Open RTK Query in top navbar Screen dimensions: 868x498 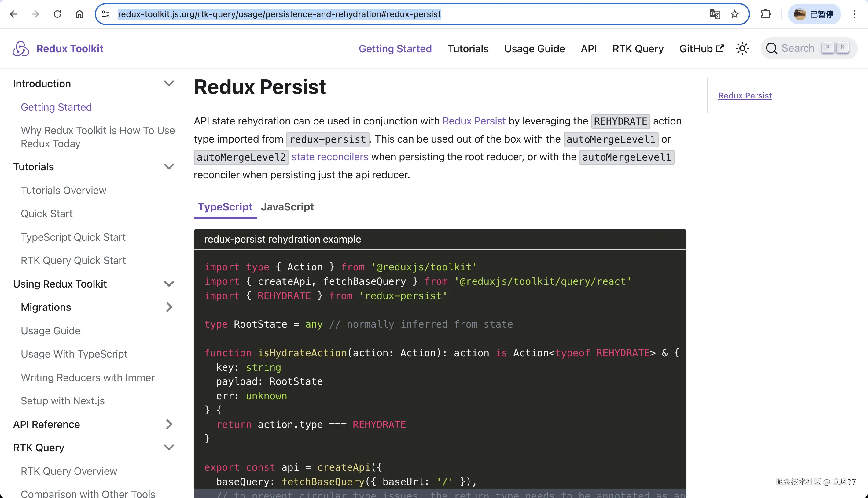[638, 49]
